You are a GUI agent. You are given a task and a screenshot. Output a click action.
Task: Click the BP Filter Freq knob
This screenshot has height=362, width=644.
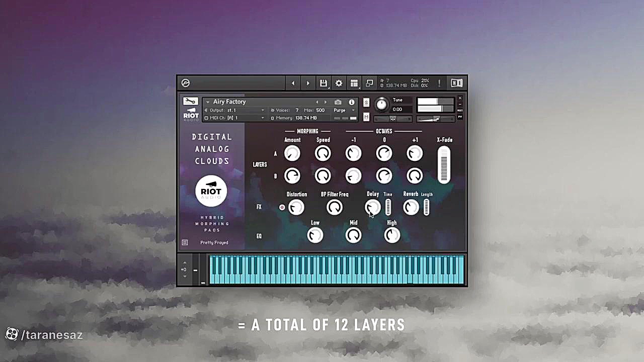pos(335,207)
